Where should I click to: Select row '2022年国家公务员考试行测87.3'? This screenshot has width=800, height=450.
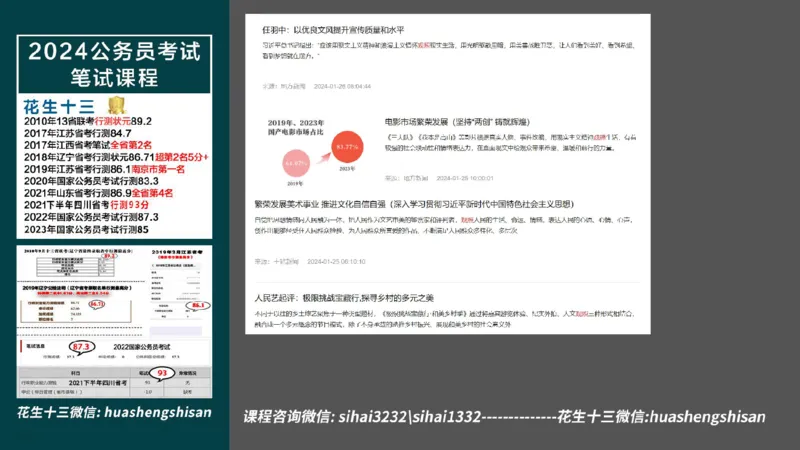tap(91, 217)
